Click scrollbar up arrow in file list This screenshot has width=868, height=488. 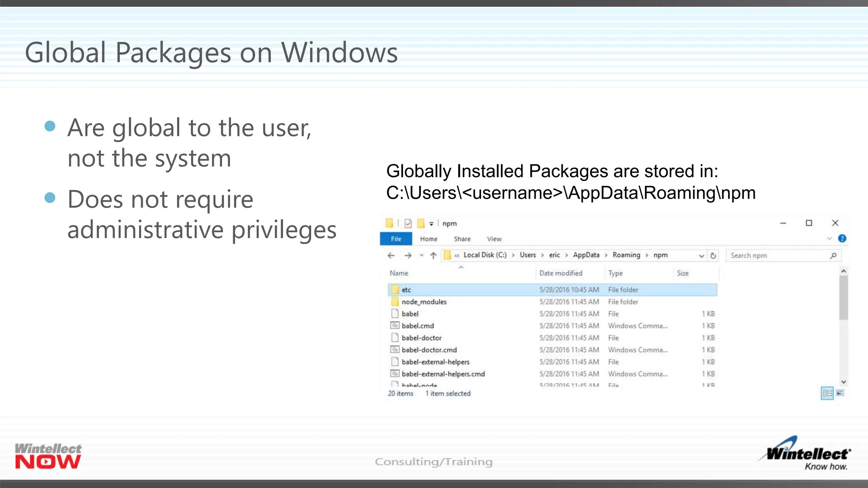(843, 271)
